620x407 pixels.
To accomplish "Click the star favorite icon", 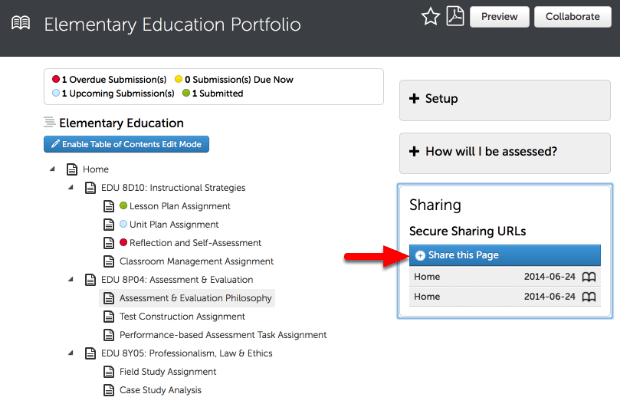I will pyautogui.click(x=430, y=16).
